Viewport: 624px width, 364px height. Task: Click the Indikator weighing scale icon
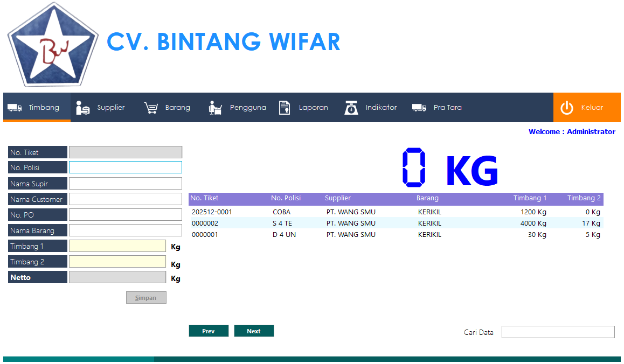pos(351,107)
